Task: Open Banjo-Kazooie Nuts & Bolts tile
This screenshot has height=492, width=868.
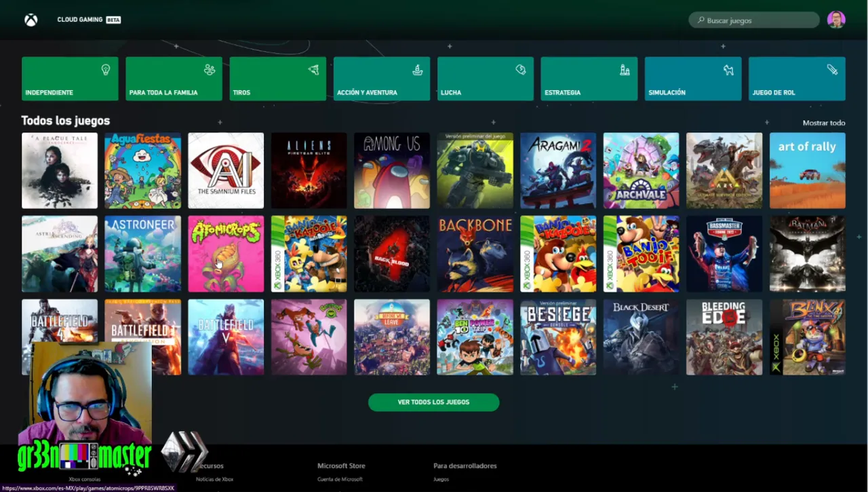Action: point(309,254)
